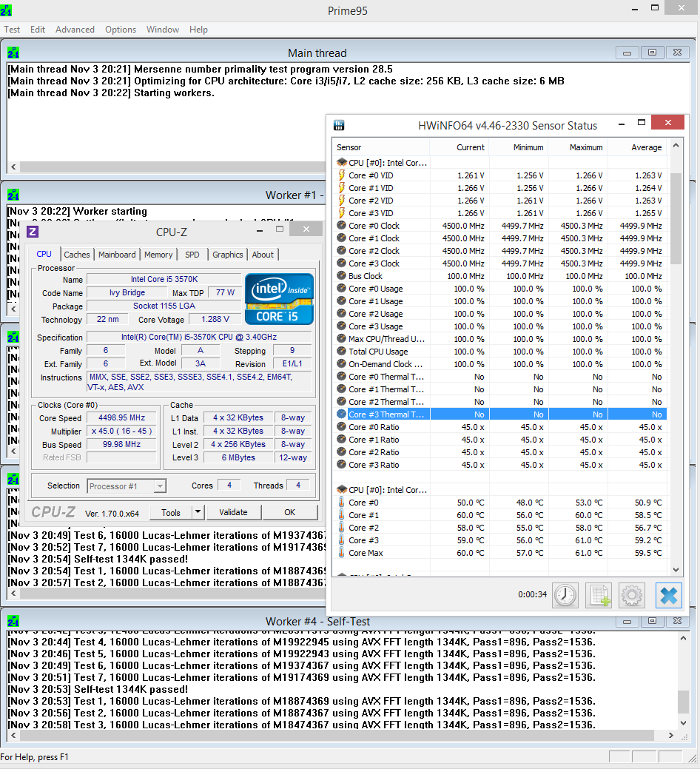The image size is (700, 769).
Task: Open the Tools button dropdown arrow
Action: coord(198,512)
